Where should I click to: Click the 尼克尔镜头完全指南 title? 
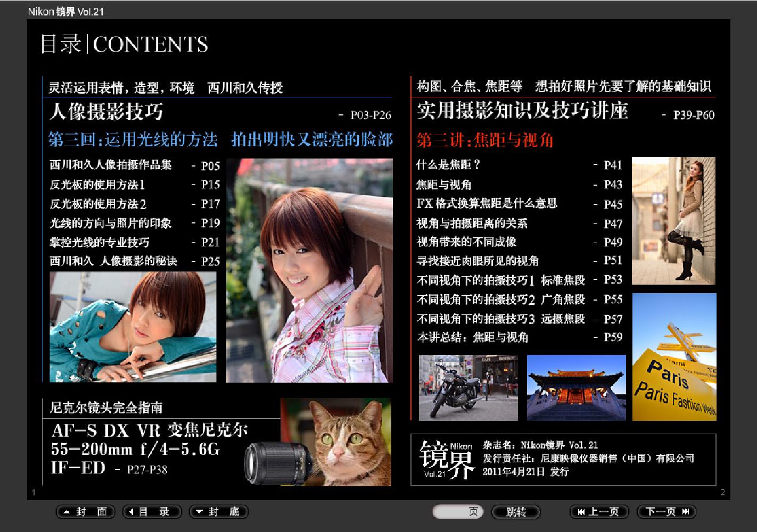pos(106,408)
